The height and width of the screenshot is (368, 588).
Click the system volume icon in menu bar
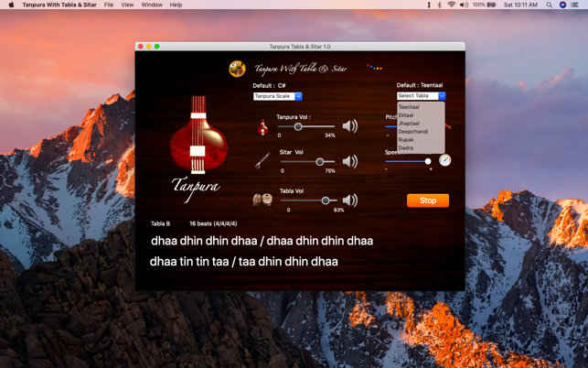(464, 5)
